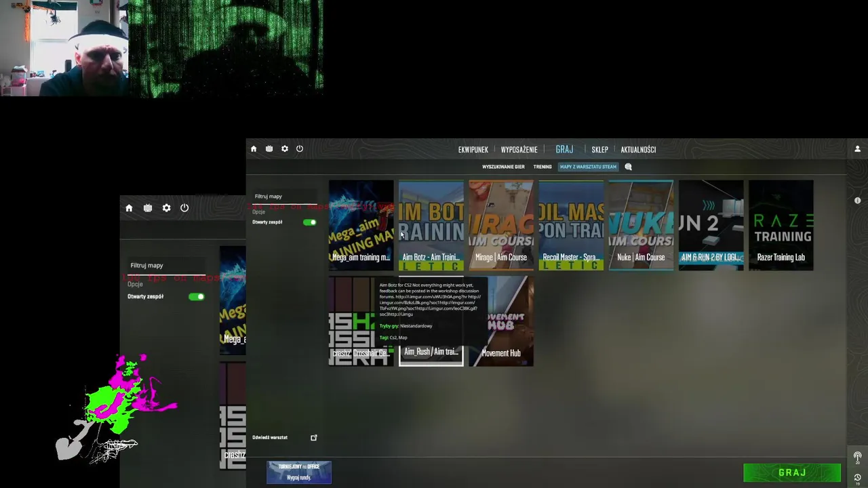The image size is (868, 488).
Task: Click the green GRAJ play button
Action: pyautogui.click(x=792, y=472)
